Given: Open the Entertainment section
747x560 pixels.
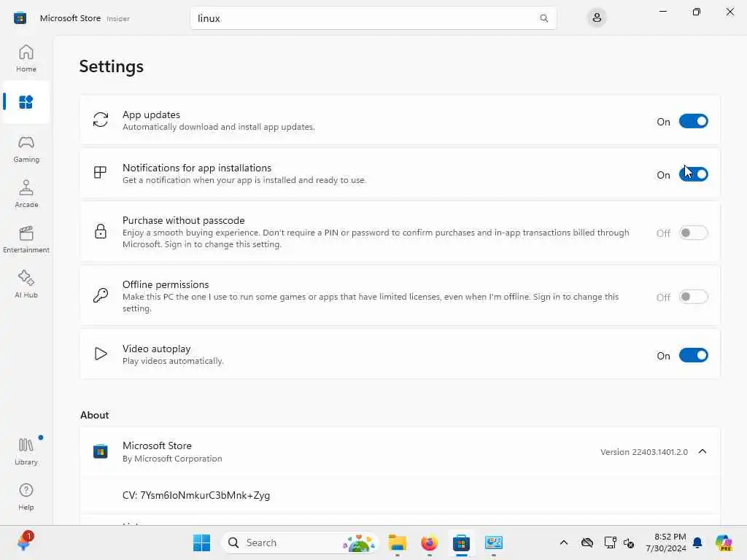Looking at the screenshot, I should 26,239.
